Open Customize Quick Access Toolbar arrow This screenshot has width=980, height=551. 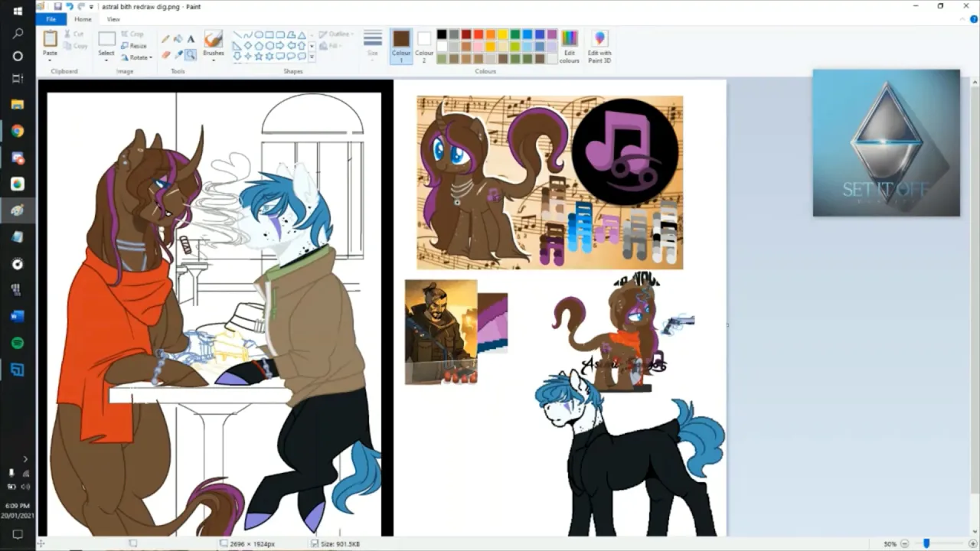coord(91,6)
